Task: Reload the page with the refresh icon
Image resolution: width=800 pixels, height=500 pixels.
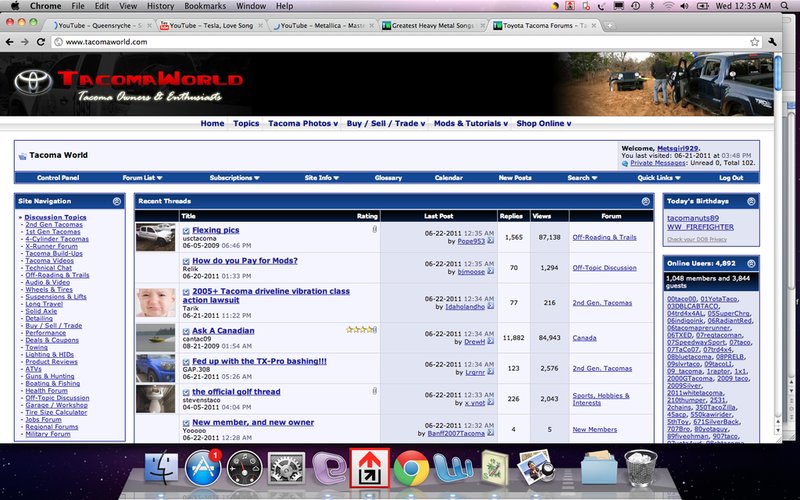Action: tap(41, 42)
